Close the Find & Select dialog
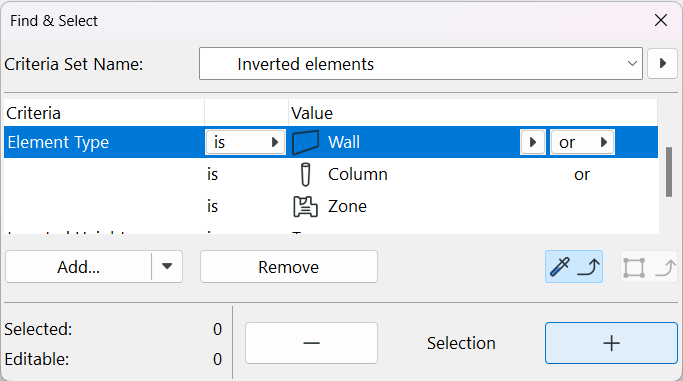This screenshot has width=683, height=381. pyautogui.click(x=661, y=20)
